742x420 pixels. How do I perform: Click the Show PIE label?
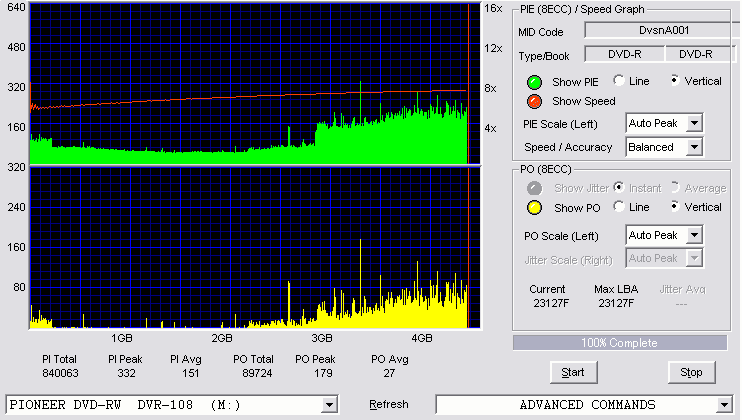[575, 82]
